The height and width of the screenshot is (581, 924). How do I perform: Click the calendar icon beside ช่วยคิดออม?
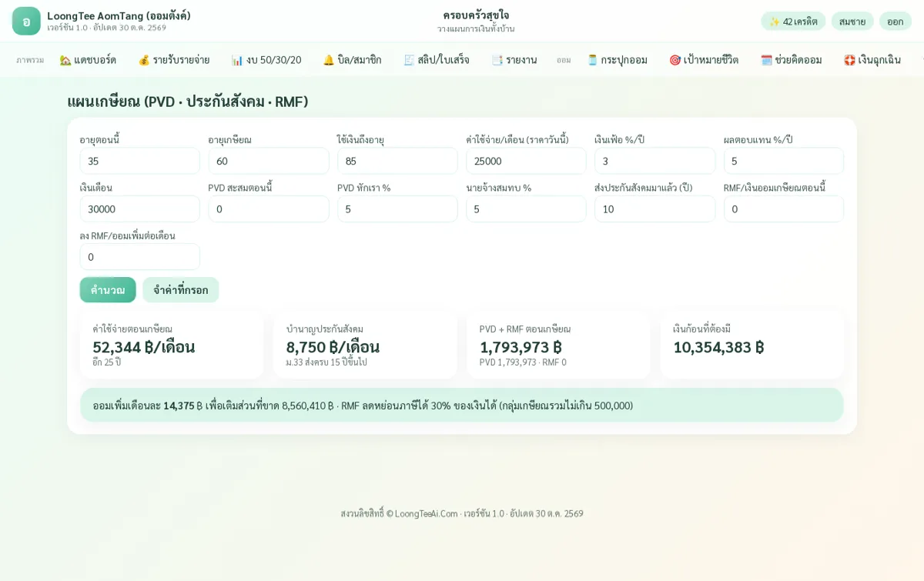(766, 60)
